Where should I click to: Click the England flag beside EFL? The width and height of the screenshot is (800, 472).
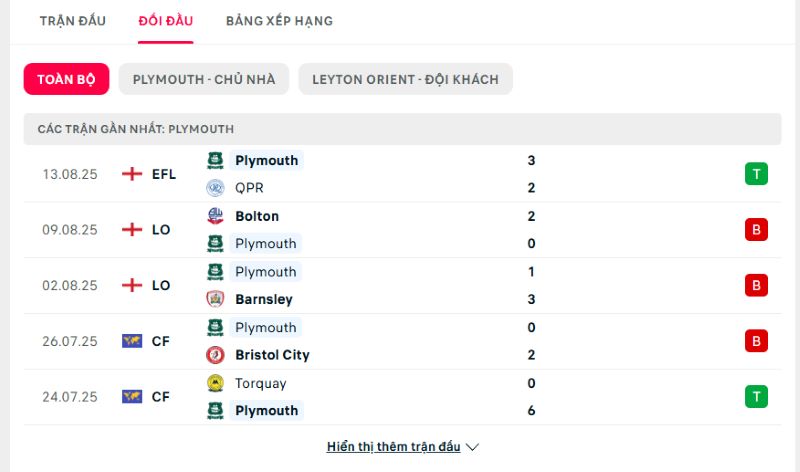(131, 174)
